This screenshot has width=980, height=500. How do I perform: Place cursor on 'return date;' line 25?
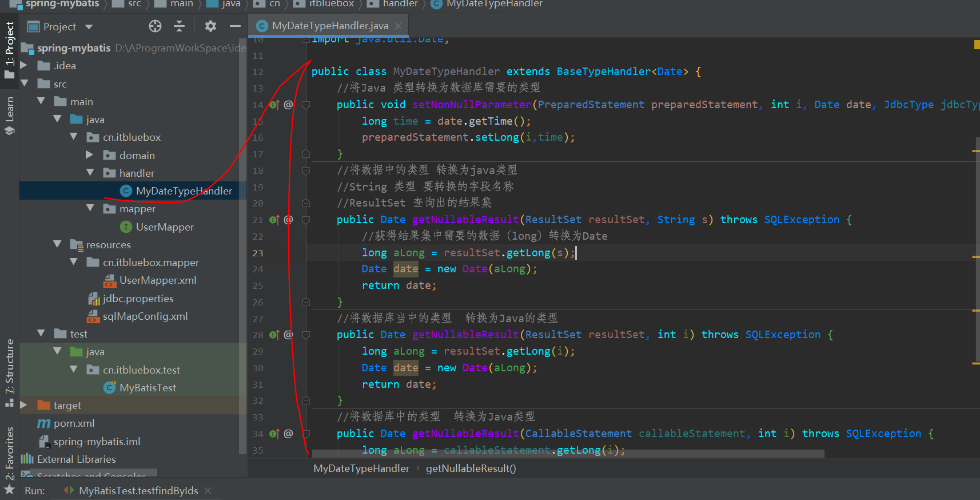[x=399, y=285]
